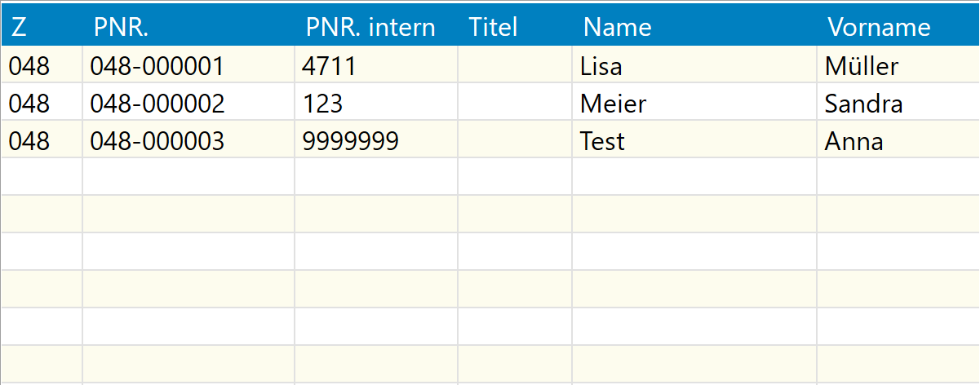This screenshot has width=980, height=385.
Task: Select cell 048-000003 in PNR. column
Action: click(x=188, y=140)
